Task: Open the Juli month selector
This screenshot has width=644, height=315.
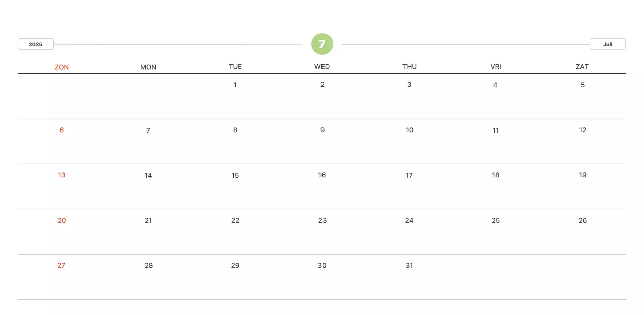Action: tap(607, 44)
